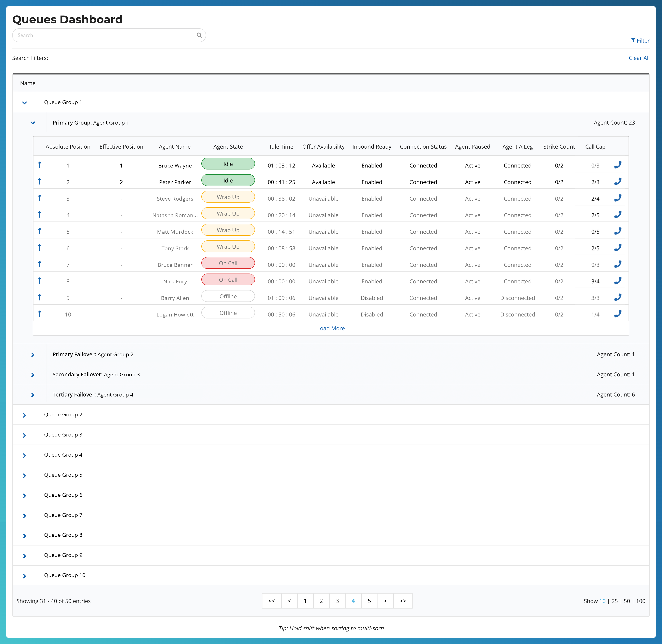
Task: Click phone icon for Steve Rodgers
Action: coord(618,198)
